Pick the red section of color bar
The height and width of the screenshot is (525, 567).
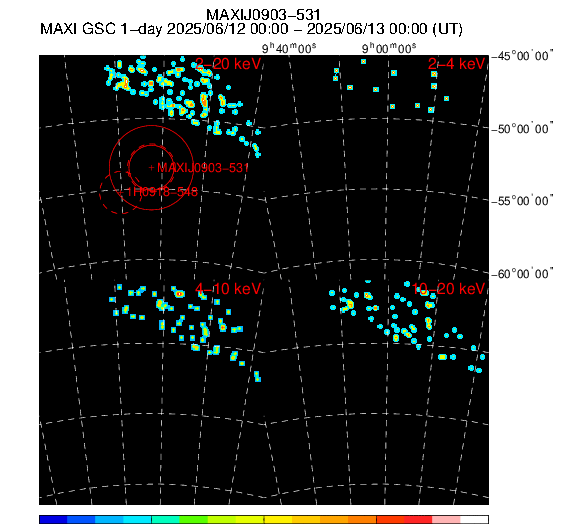coord(418,520)
